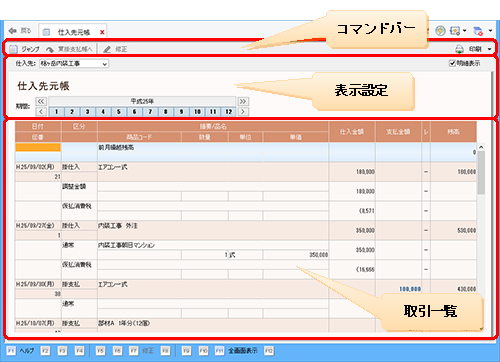Select the 部材A 1年分 description cell
The height and width of the screenshot is (362, 500).
tap(213, 323)
